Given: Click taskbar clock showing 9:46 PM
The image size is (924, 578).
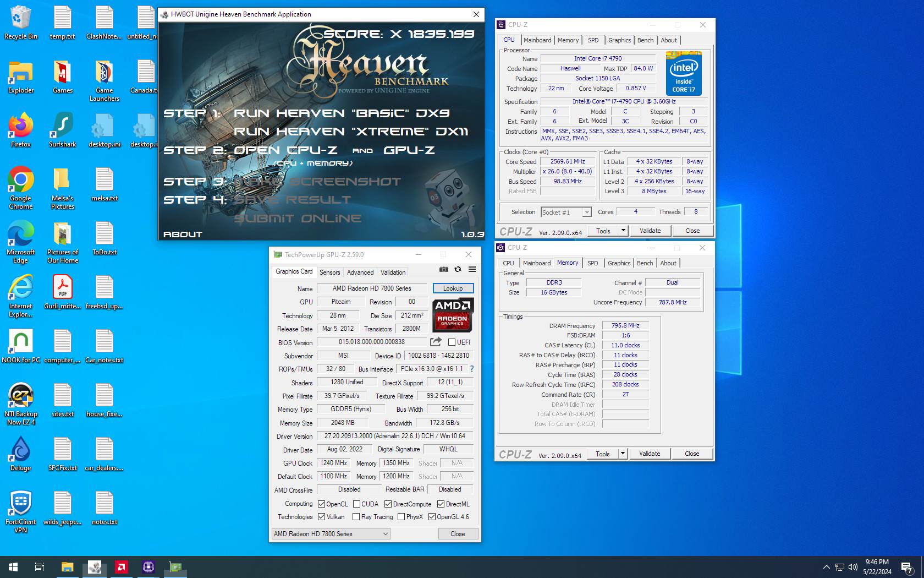Looking at the screenshot, I should tap(877, 567).
